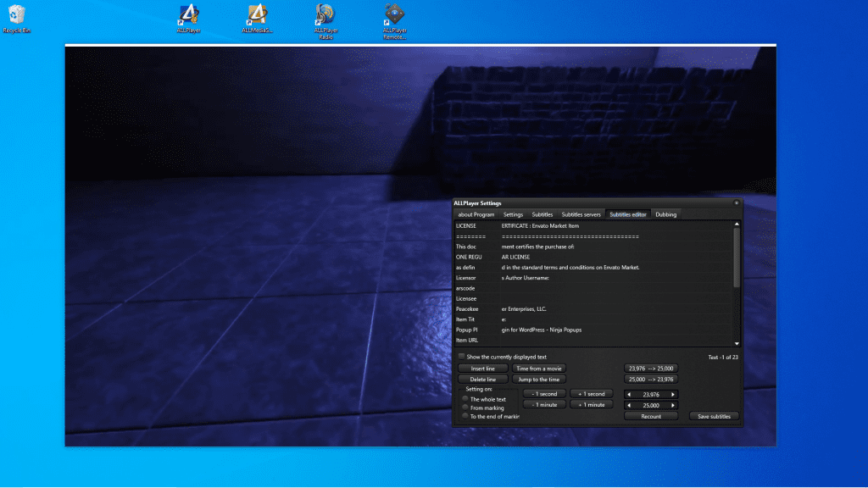The height and width of the screenshot is (488, 868).
Task: Select the LICENSE subtitle row
Action: [x=593, y=225]
